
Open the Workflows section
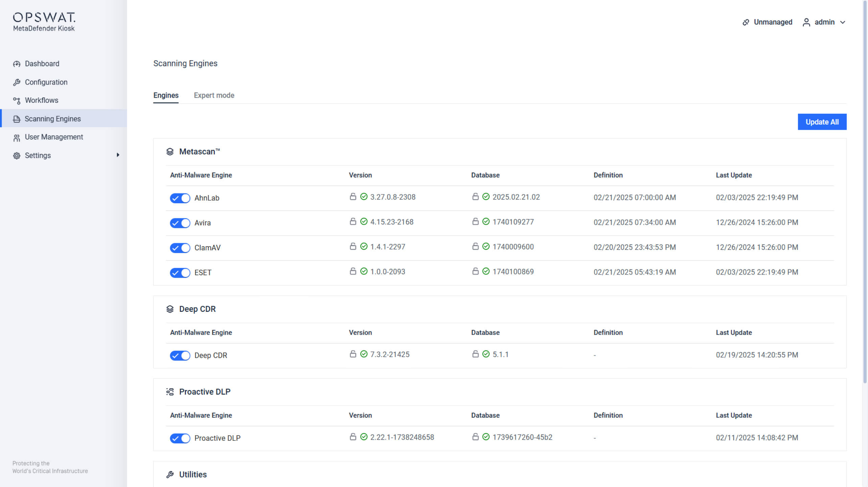click(17, 100)
